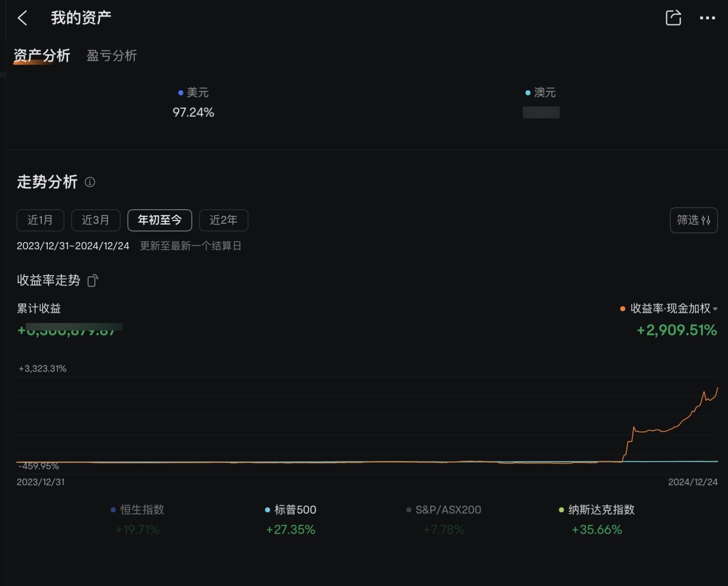Toggle the 标普500 benchmark line
The height and width of the screenshot is (586, 728).
[291, 510]
